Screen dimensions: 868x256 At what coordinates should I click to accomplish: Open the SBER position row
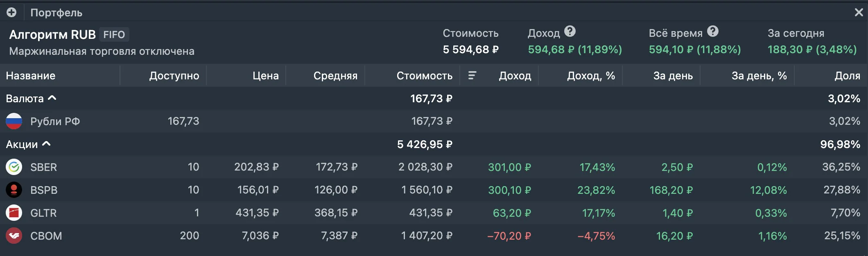pos(434,167)
